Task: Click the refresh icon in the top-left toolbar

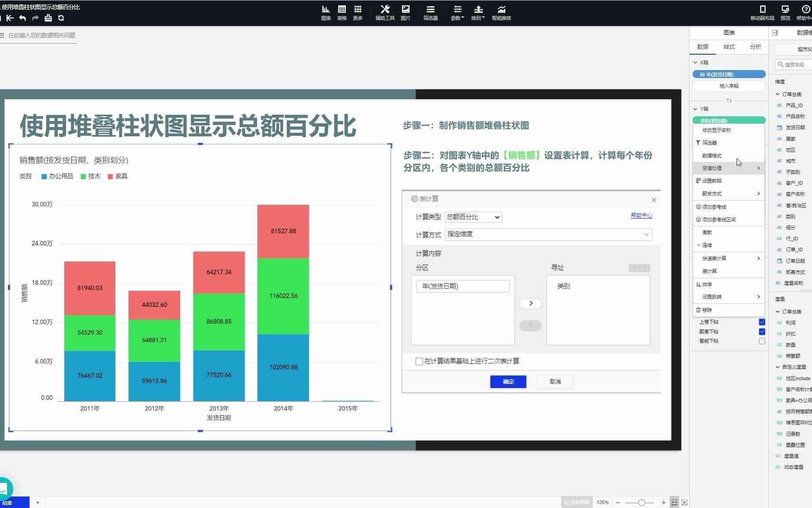Action: pos(61,18)
